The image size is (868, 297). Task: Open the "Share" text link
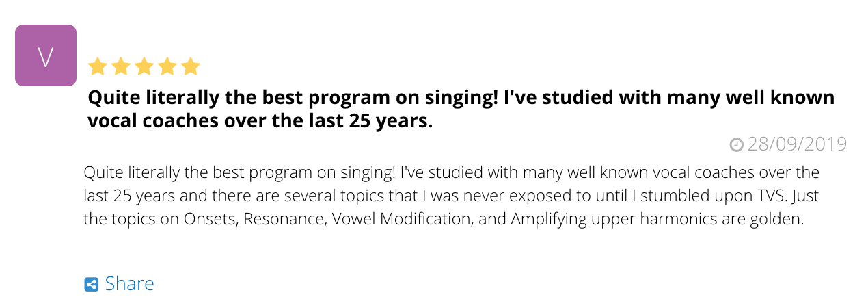(129, 284)
